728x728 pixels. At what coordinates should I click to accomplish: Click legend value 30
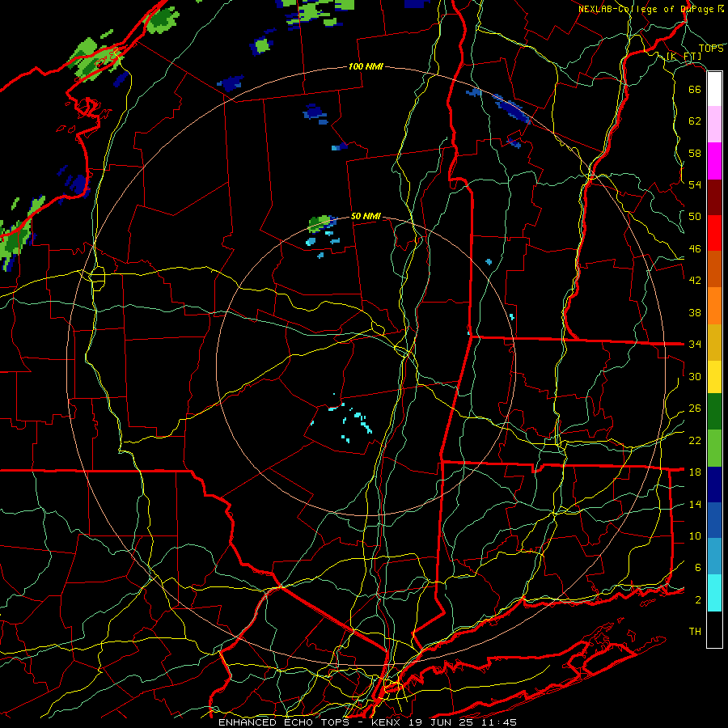[695, 376]
